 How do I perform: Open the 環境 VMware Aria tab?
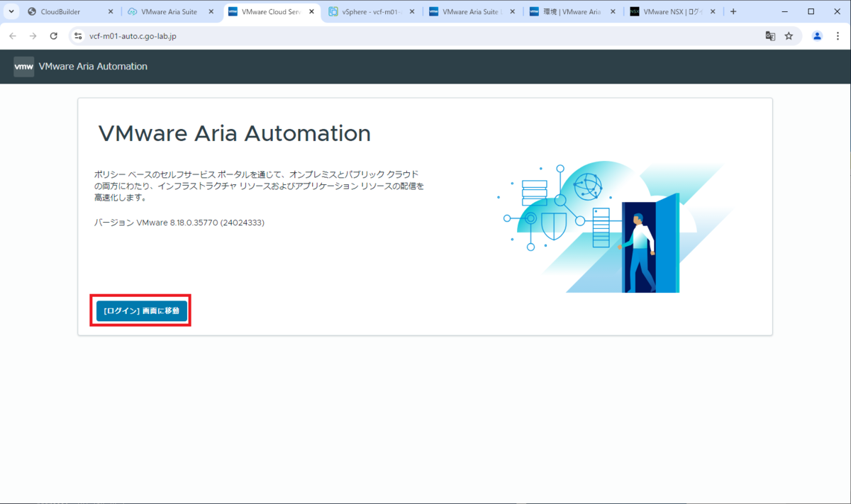click(x=574, y=12)
